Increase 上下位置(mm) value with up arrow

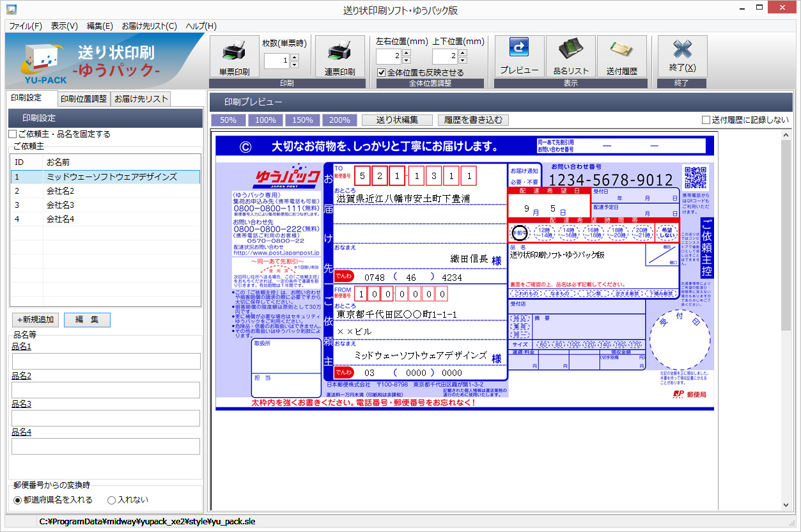point(463,53)
